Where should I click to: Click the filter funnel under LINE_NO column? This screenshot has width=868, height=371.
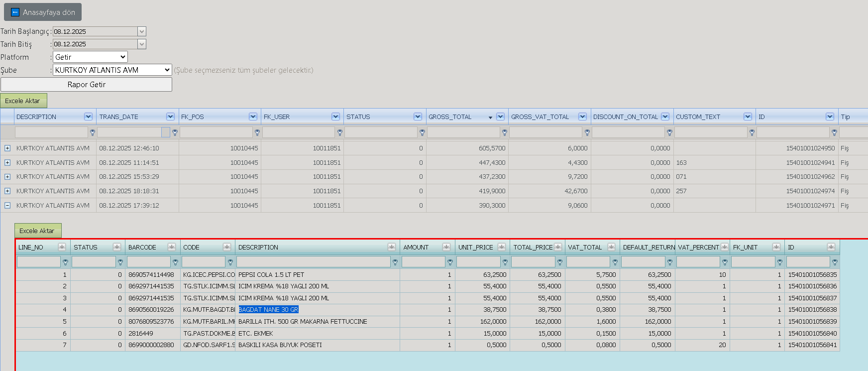click(x=65, y=262)
